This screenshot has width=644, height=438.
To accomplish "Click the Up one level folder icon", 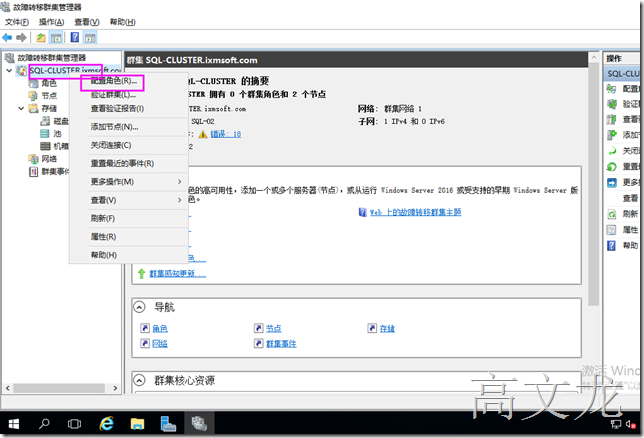I will tap(41, 38).
